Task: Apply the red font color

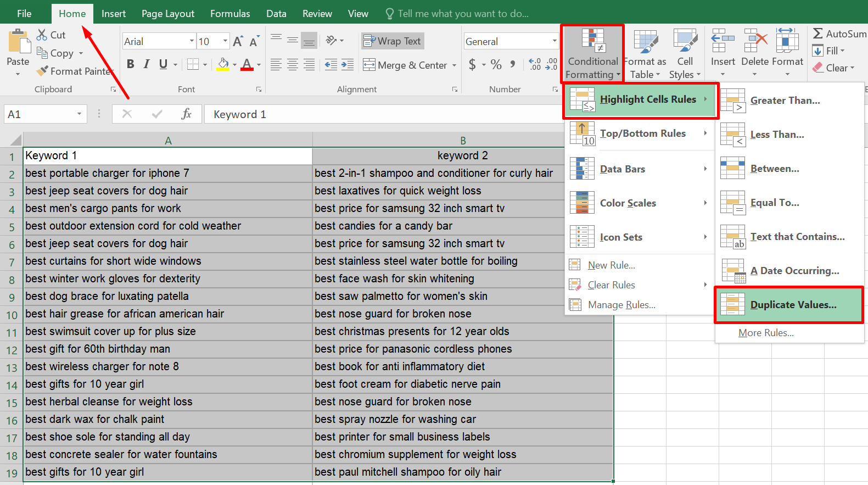Action: pos(247,64)
